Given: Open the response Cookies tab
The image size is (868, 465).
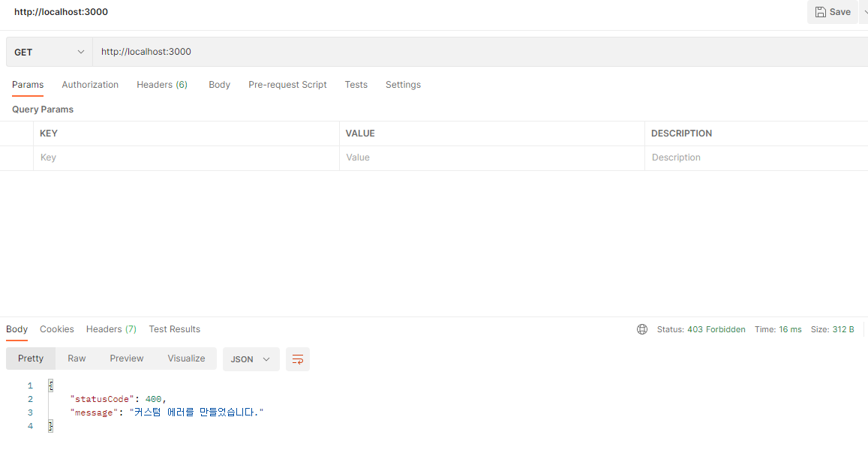Looking at the screenshot, I should pyautogui.click(x=56, y=329).
